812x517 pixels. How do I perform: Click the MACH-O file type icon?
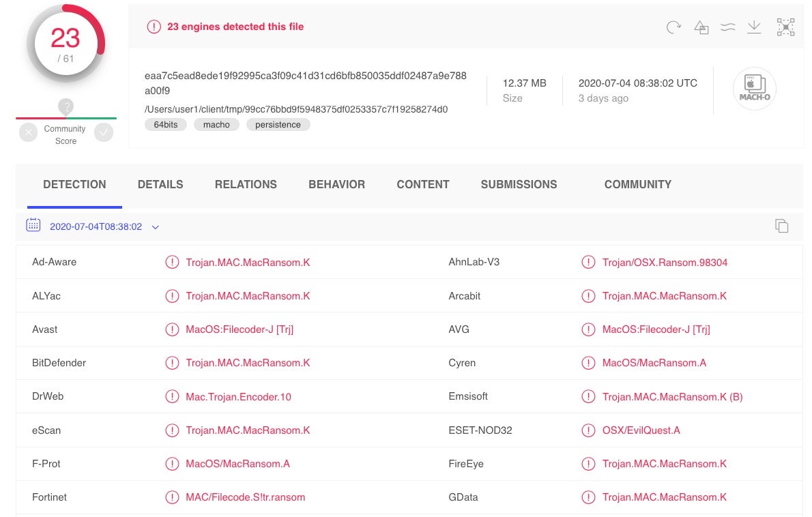pos(754,89)
